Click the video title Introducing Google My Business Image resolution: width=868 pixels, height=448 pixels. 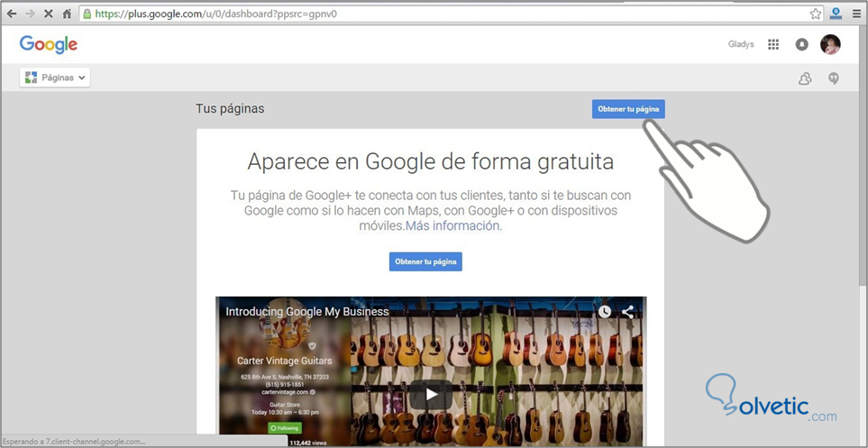click(x=307, y=312)
